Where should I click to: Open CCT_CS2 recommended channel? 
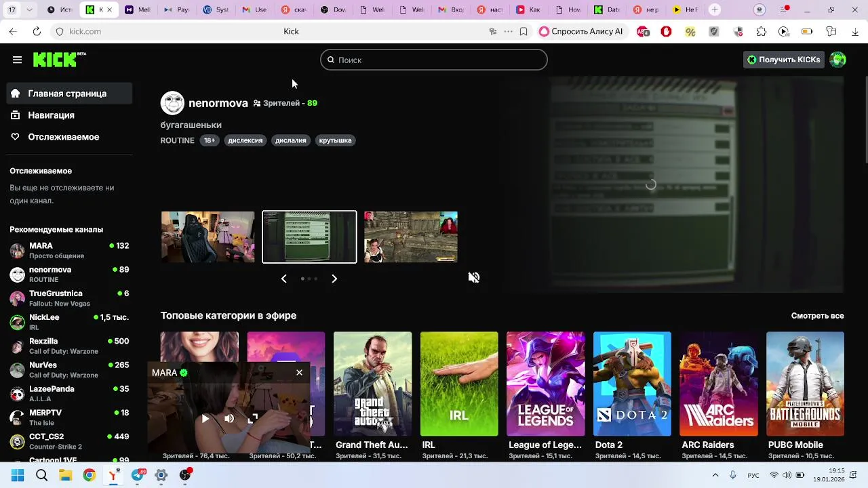69,441
